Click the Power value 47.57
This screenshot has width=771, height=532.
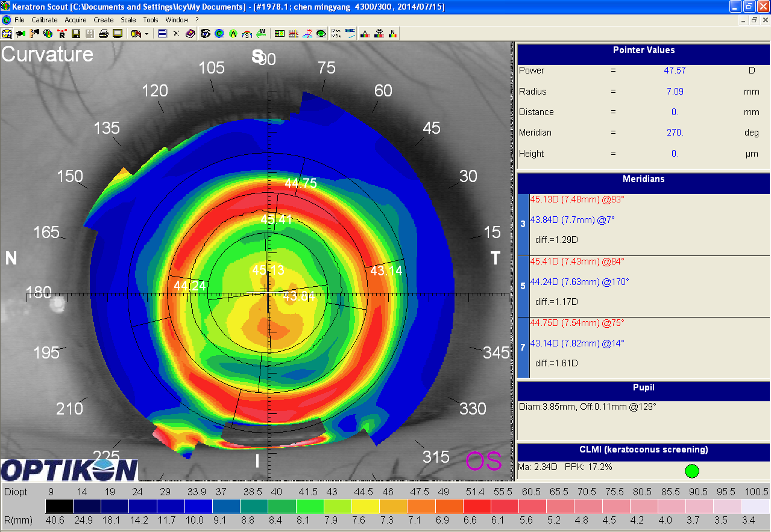pos(675,70)
